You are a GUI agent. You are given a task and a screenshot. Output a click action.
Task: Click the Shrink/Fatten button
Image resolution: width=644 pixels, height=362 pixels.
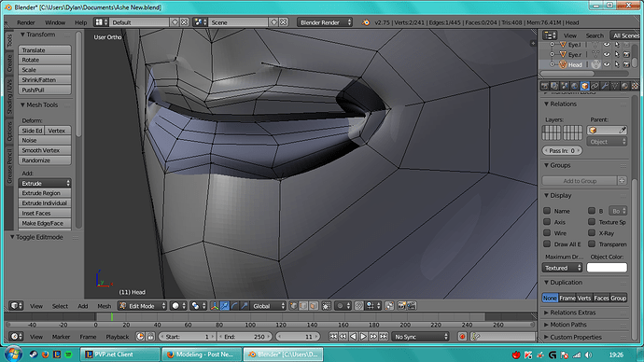click(x=45, y=79)
